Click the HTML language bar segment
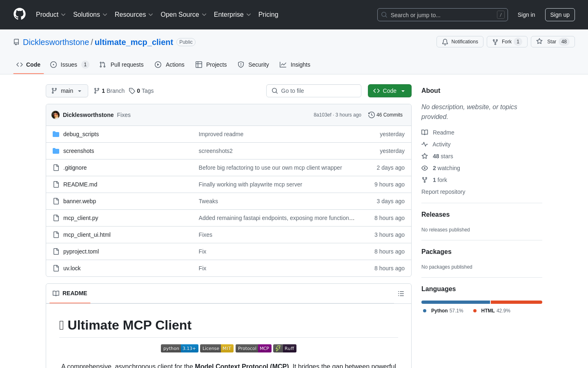The width and height of the screenshot is (588, 368). tap(517, 302)
